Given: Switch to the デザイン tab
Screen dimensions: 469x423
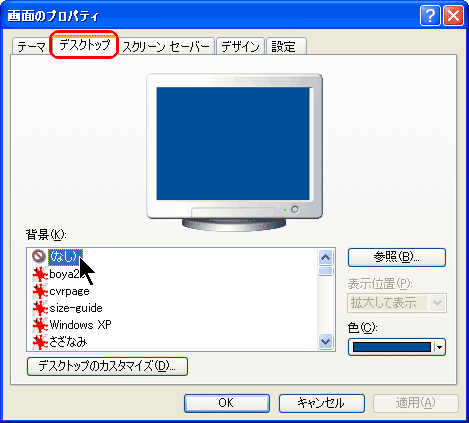Looking at the screenshot, I should (x=240, y=46).
